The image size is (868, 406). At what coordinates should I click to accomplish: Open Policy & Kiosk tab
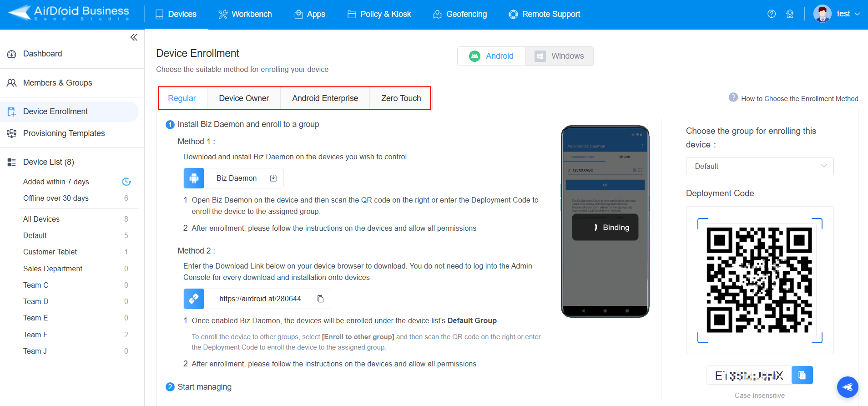pos(379,14)
